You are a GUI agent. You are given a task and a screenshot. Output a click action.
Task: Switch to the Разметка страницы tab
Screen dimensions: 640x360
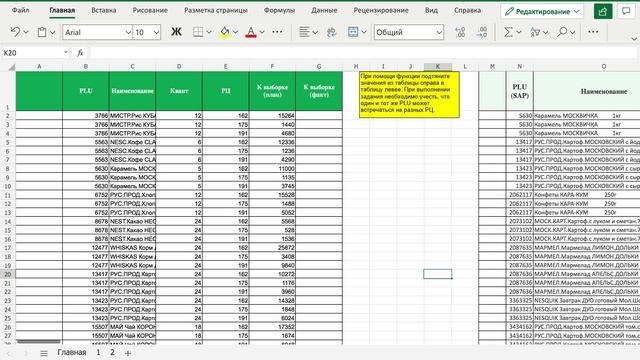(216, 10)
